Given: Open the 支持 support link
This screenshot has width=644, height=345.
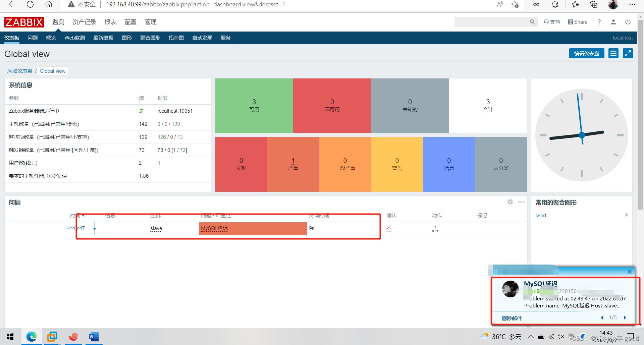Looking at the screenshot, I should [552, 22].
